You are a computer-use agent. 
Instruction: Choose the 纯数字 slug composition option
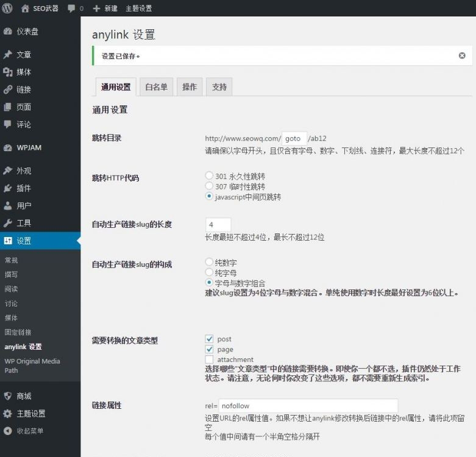(x=210, y=262)
